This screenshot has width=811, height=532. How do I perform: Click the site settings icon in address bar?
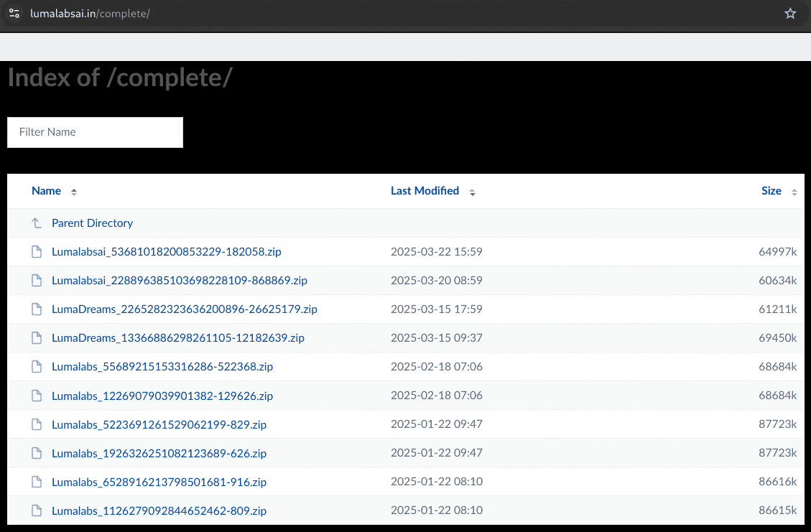(x=14, y=14)
